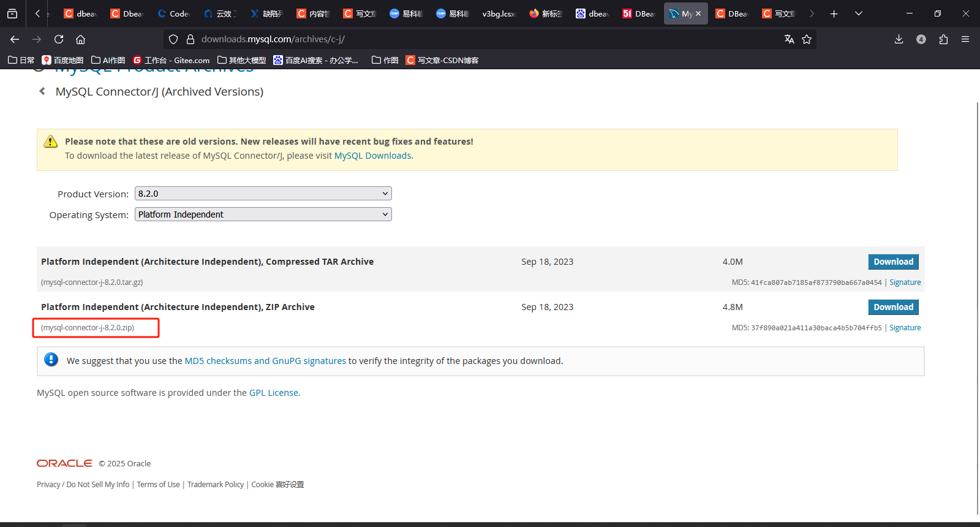980x527 pixels.
Task: Close the active MySQL tab
Action: coord(698,13)
